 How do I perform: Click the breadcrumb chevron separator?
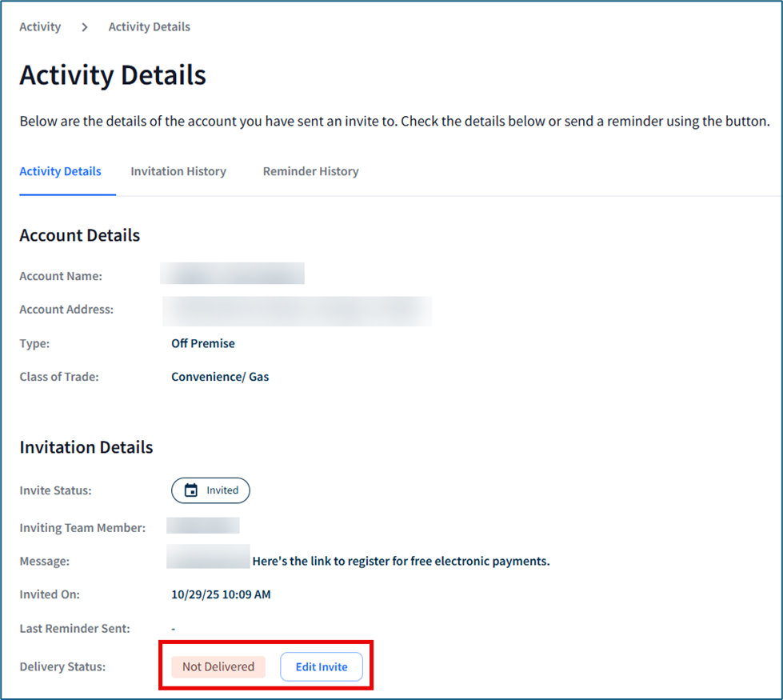84,27
